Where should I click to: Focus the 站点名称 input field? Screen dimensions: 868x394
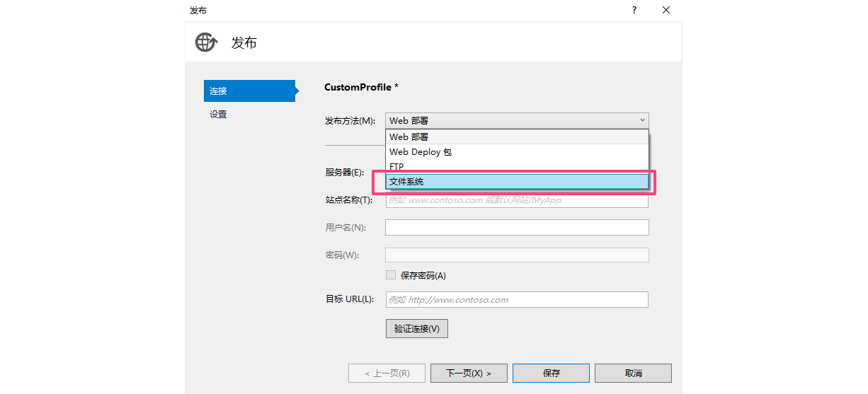pyautogui.click(x=517, y=200)
